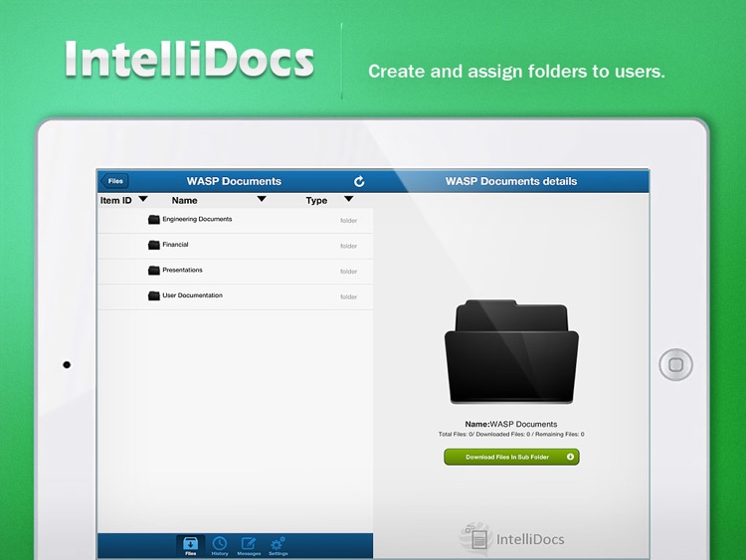Switch to the Settings tab
The width and height of the screenshot is (746, 560).
[x=278, y=546]
